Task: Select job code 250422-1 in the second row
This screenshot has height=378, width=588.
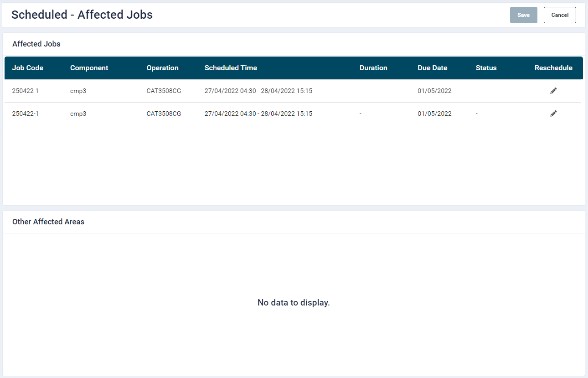Action: 26,114
